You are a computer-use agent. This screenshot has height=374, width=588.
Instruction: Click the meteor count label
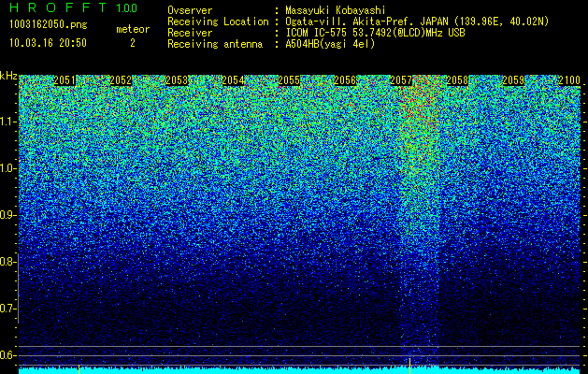tap(133, 29)
